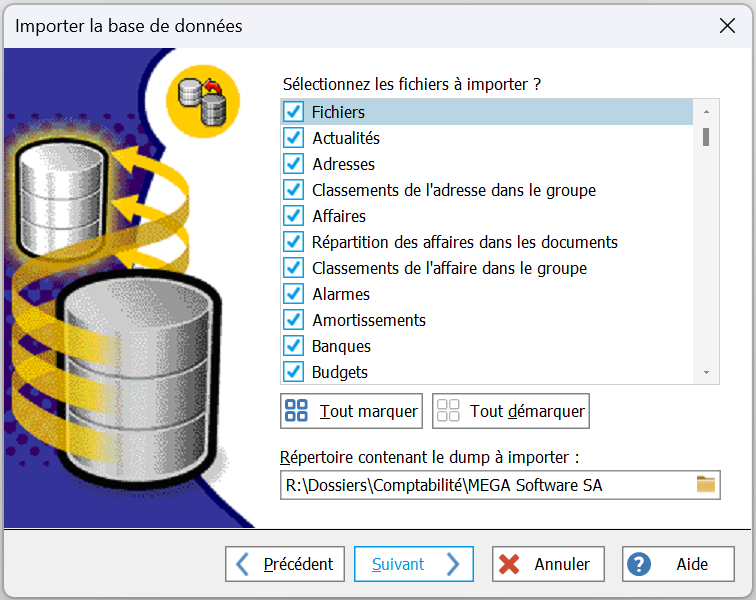756x600 pixels.
Task: Select the Alarmes list item
Action: click(x=341, y=294)
